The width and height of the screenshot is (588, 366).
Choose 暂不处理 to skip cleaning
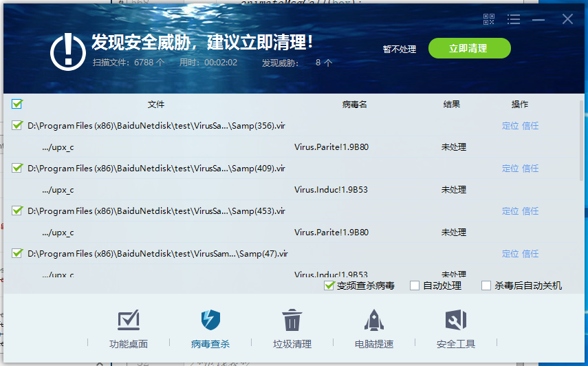coord(400,49)
